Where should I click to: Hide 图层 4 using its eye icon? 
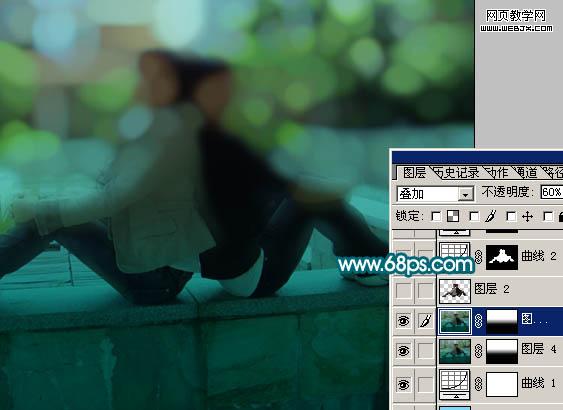click(x=403, y=350)
